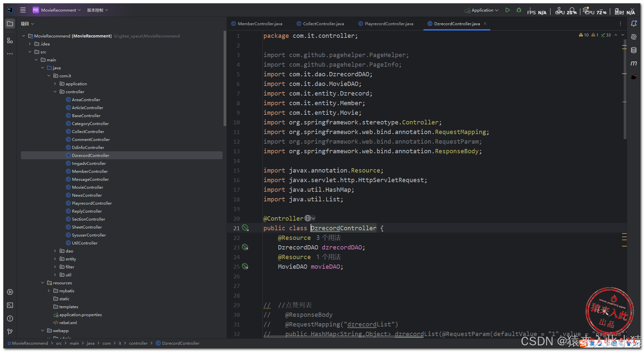Collapse the controller package
The width and height of the screenshot is (644, 352).
point(55,92)
